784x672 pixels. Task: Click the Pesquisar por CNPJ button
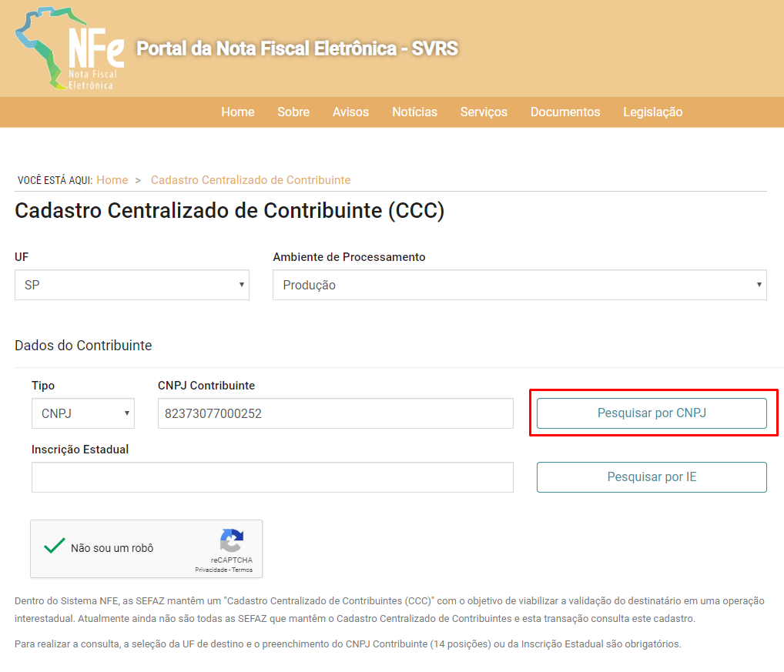(652, 413)
